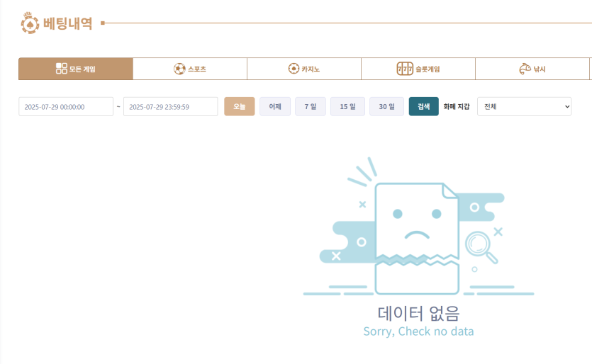Apply the 30 일 range button
Screen dimensions: 592x364
pyautogui.click(x=386, y=106)
